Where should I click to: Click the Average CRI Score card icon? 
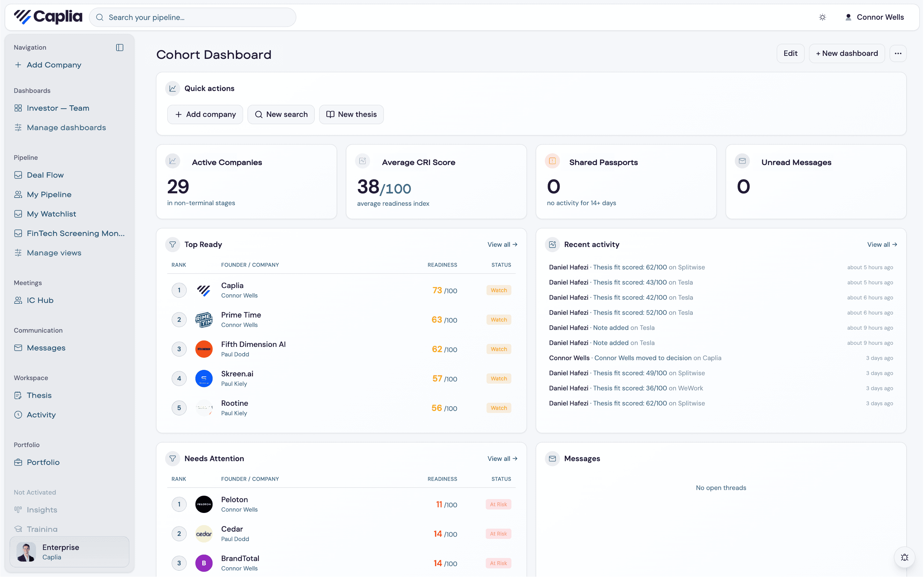[362, 161]
